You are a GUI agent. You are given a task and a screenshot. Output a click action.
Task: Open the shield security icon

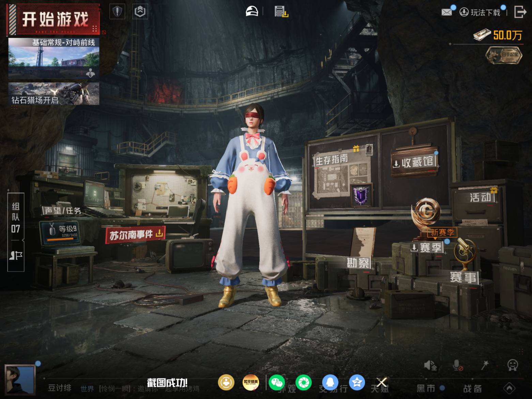coord(117,12)
